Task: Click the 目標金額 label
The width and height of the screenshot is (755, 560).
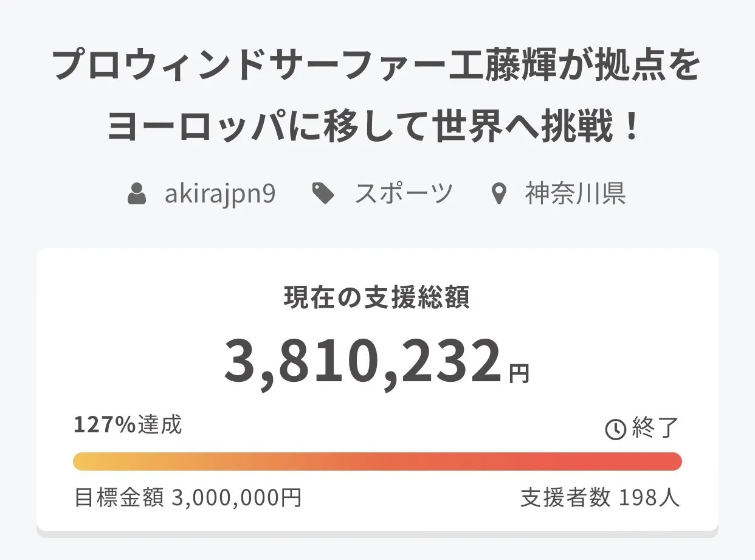Action: coord(119,498)
